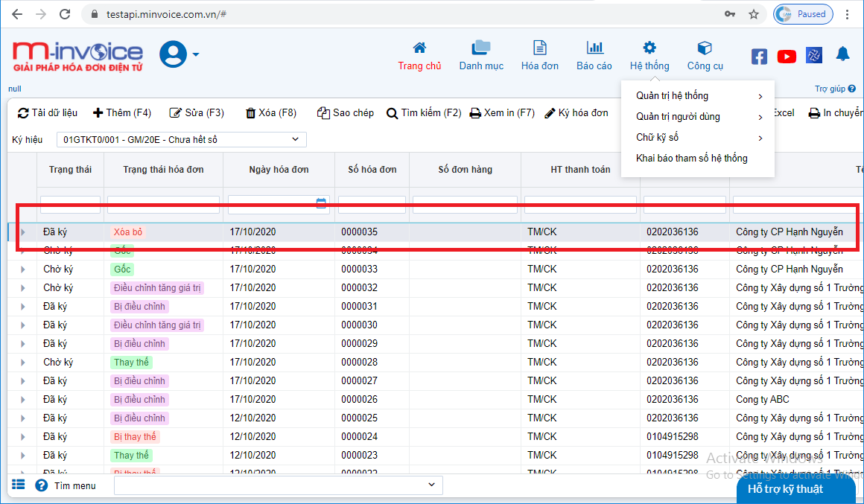864x504 pixels.
Task: Sort by HT thanh toán column header
Action: tap(580, 170)
